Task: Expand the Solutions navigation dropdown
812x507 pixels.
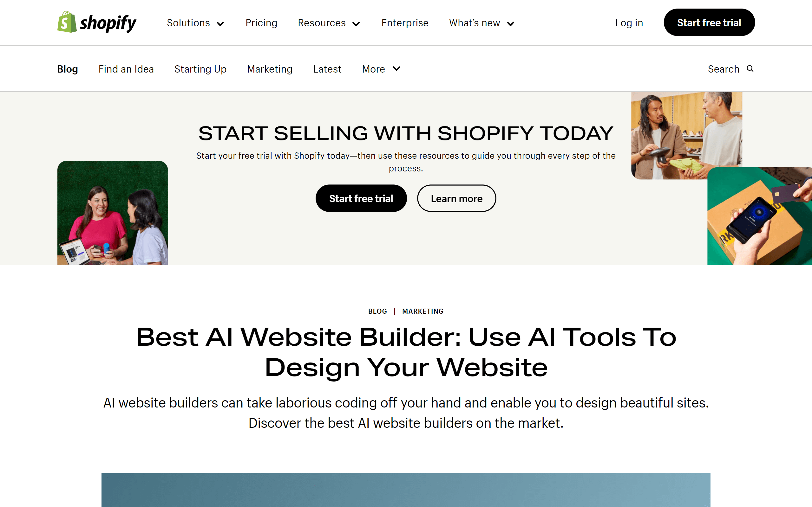Action: click(195, 22)
